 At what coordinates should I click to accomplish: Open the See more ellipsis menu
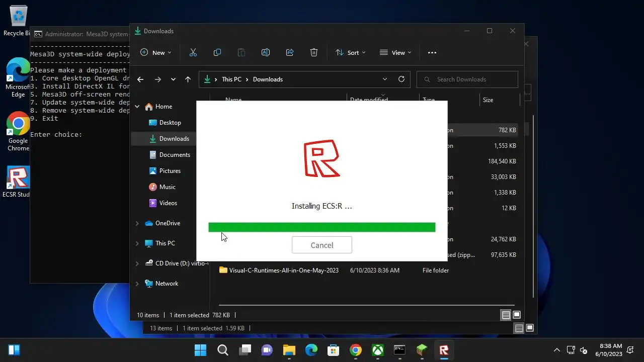click(x=432, y=52)
